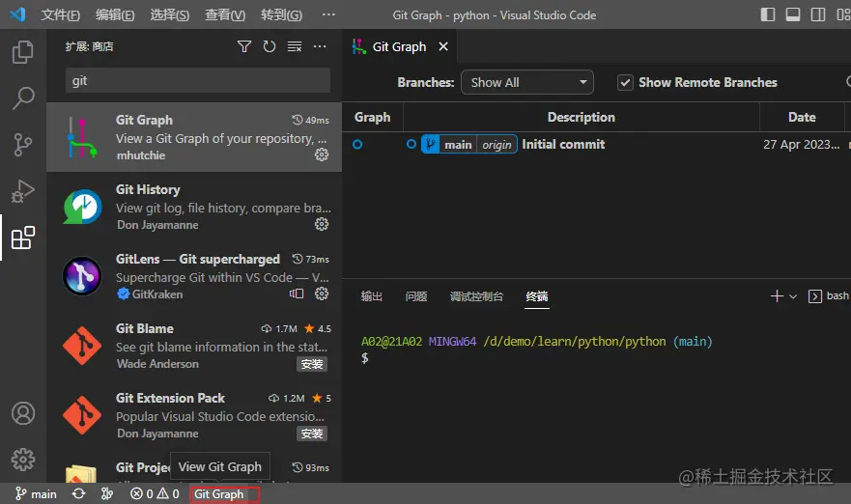
Task: Open the 查看 menu
Action: [225, 14]
